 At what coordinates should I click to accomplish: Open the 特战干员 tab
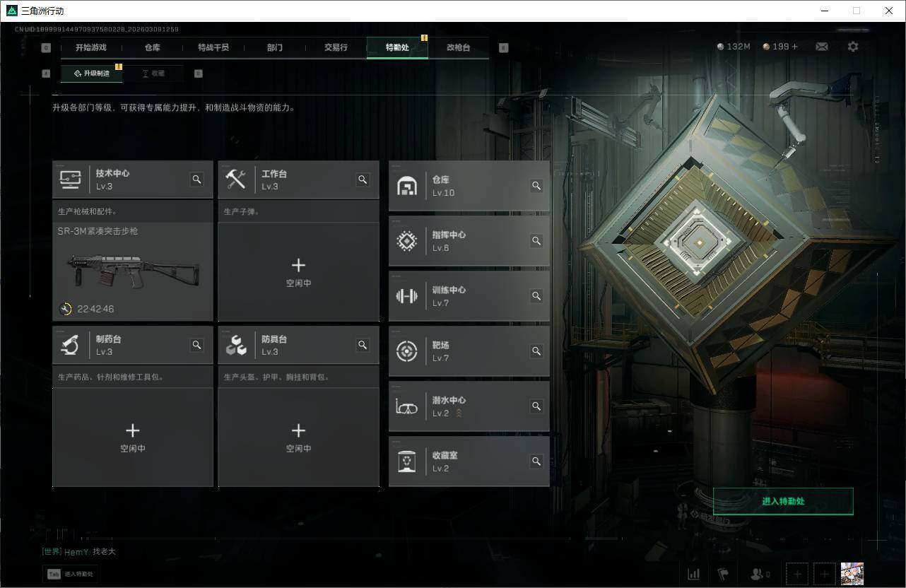(213, 47)
